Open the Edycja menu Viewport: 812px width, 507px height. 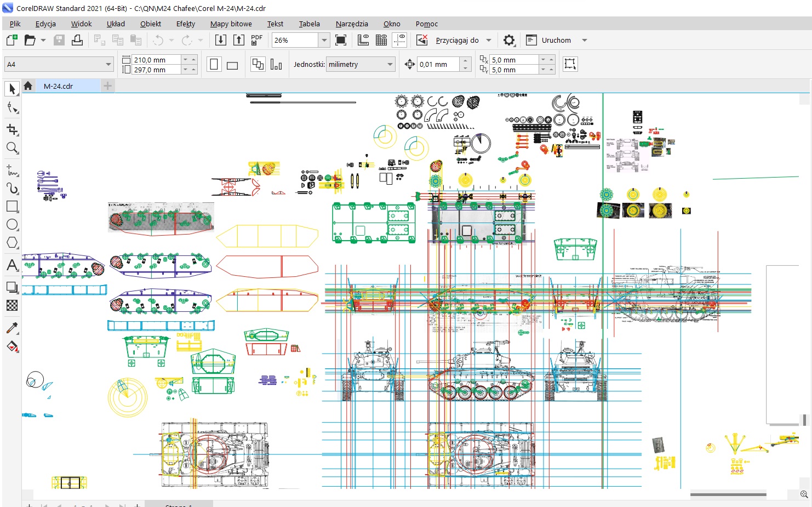click(x=45, y=24)
